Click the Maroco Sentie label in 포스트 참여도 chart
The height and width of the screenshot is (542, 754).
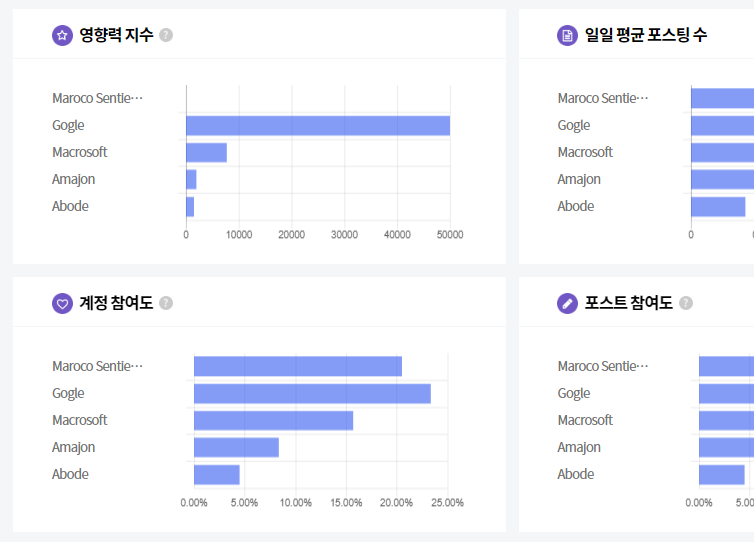(x=603, y=366)
